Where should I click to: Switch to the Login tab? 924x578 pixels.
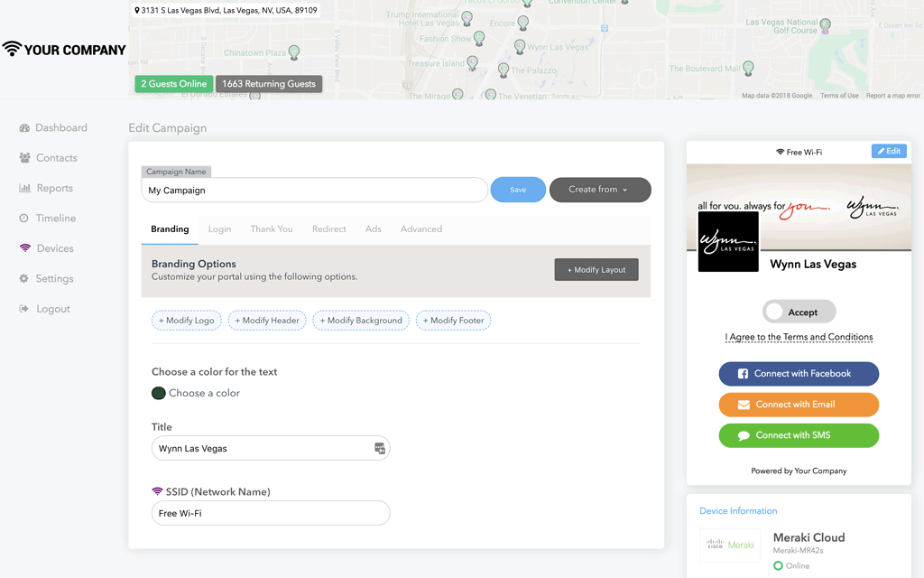219,229
